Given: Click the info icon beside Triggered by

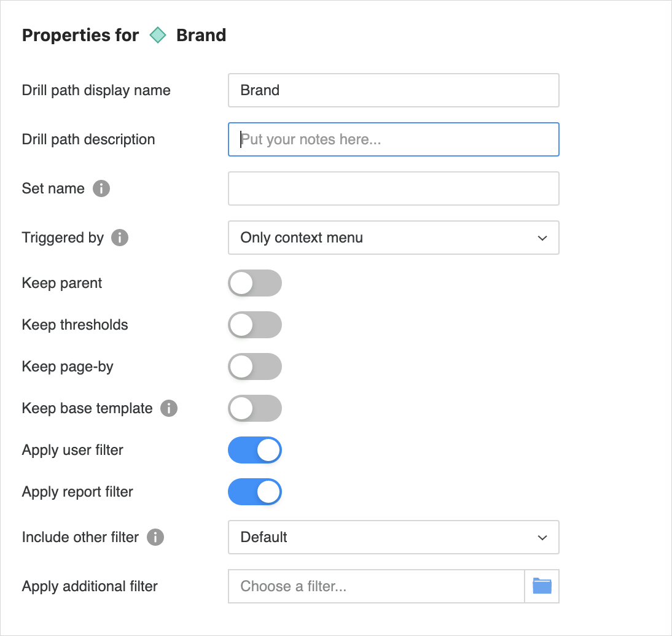Looking at the screenshot, I should pos(120,238).
